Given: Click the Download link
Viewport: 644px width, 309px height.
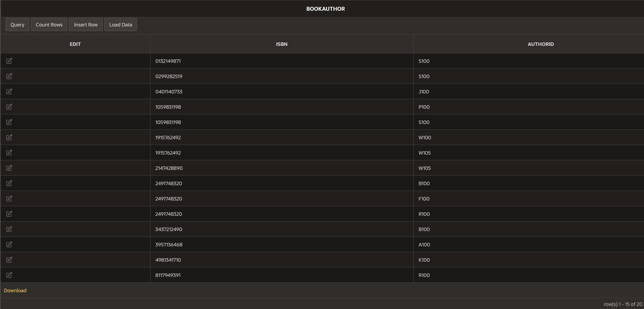Looking at the screenshot, I should (x=15, y=290).
